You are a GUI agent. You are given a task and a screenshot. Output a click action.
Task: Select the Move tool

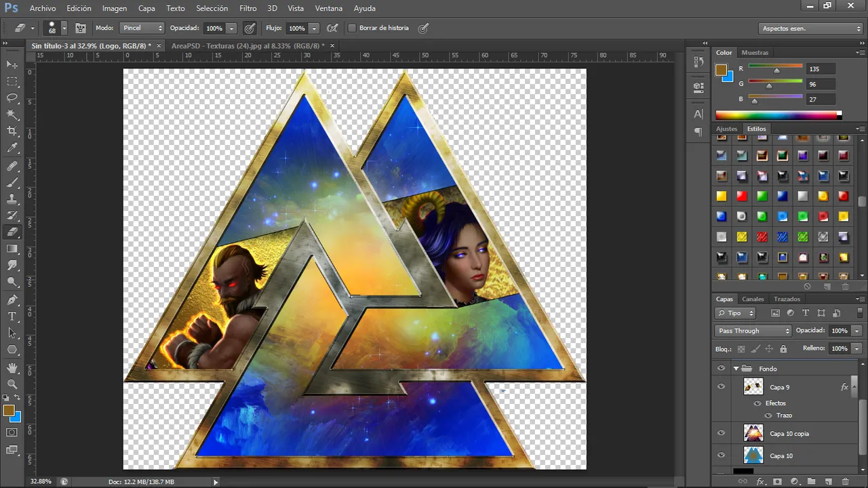click(x=12, y=64)
